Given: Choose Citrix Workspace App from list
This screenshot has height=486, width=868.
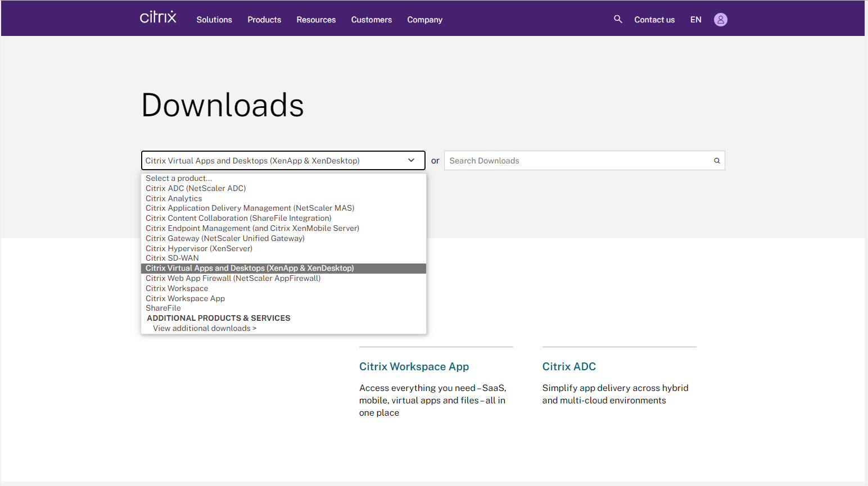Looking at the screenshot, I should [x=185, y=298].
